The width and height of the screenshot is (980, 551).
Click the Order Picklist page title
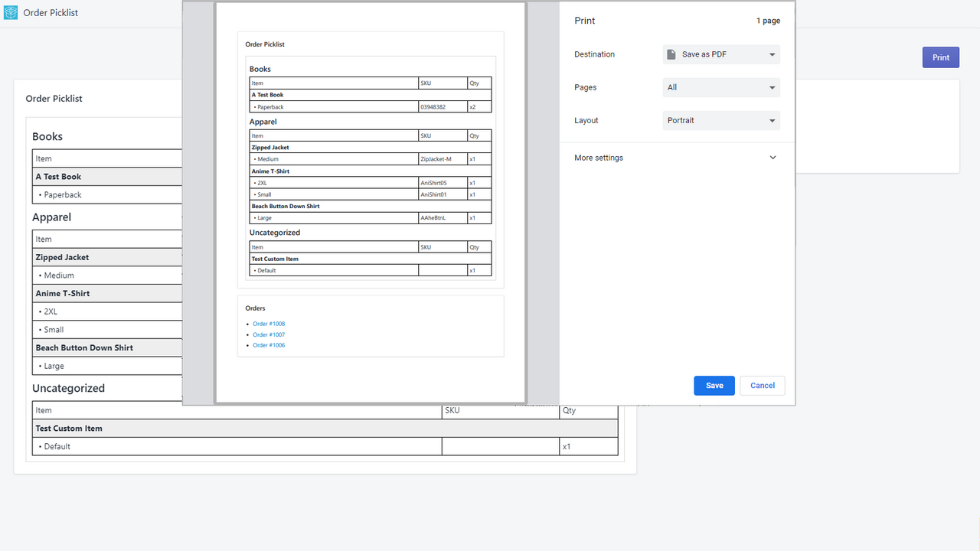tap(54, 98)
